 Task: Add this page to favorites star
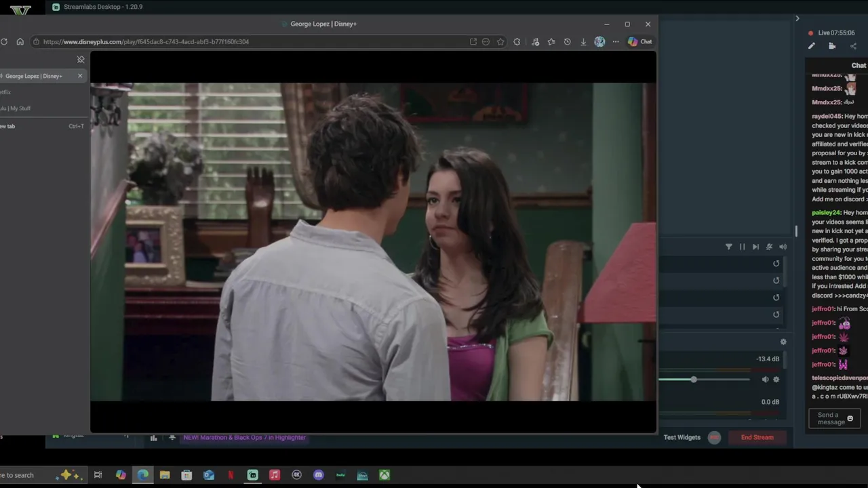pos(500,41)
